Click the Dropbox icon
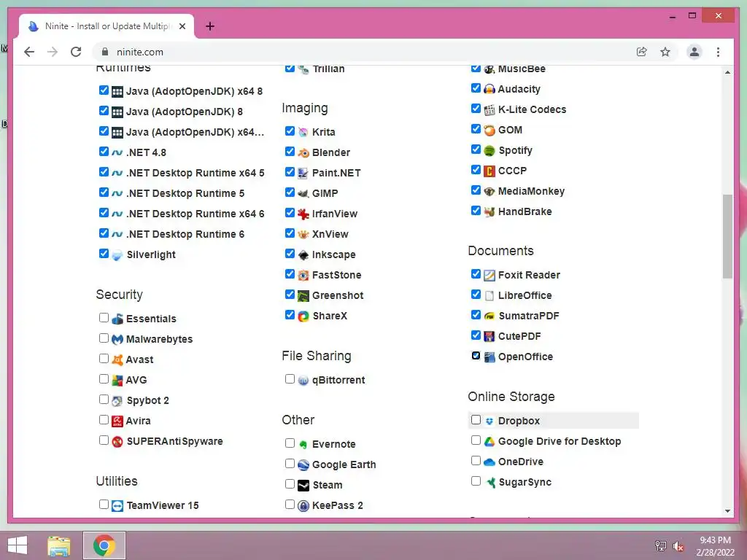 click(x=489, y=421)
